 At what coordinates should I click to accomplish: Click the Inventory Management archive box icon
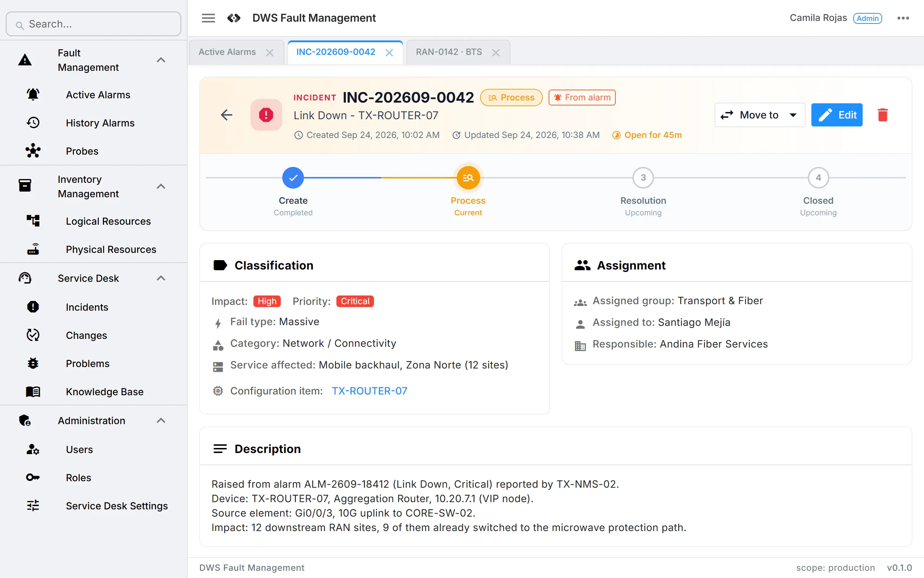click(x=25, y=185)
